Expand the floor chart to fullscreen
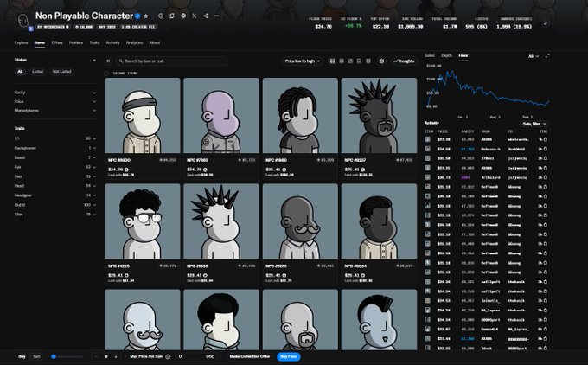 coord(547,56)
